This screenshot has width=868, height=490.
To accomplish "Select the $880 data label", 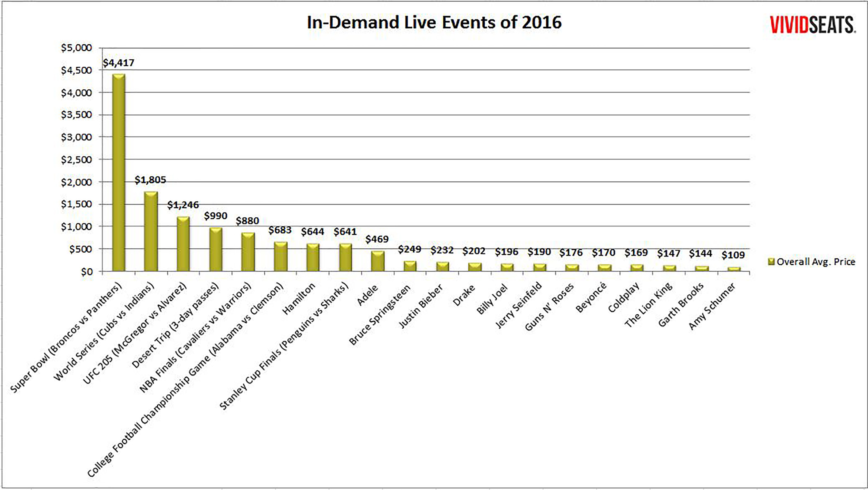I will click(247, 221).
